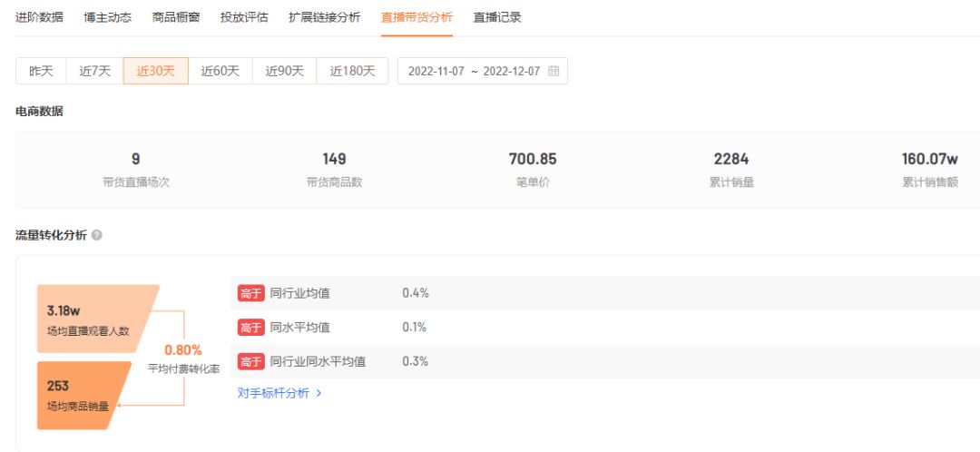980x452 pixels.
Task: Click the 0.80% 平均付费转化率 value
Action: click(x=183, y=350)
